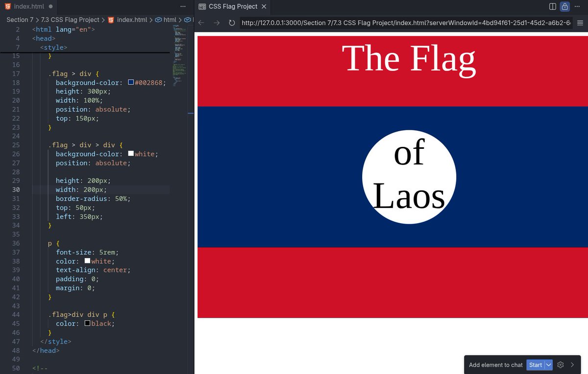Open the settings gear in the chat widget
Image resolution: width=588 pixels, height=374 pixels.
click(561, 365)
